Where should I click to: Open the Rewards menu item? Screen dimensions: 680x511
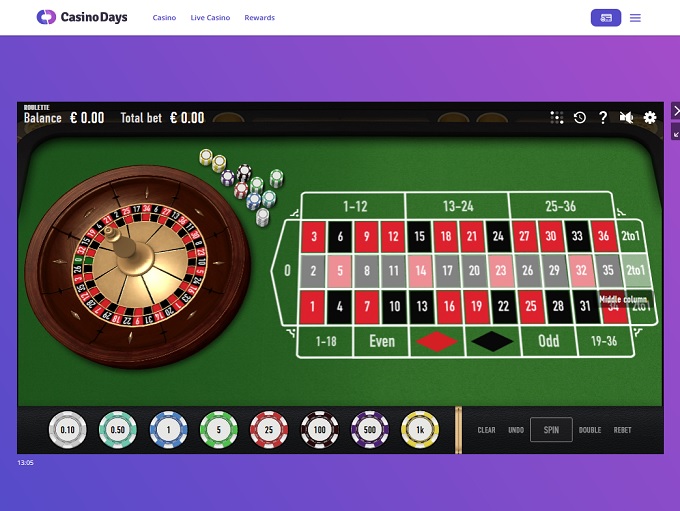pos(259,18)
